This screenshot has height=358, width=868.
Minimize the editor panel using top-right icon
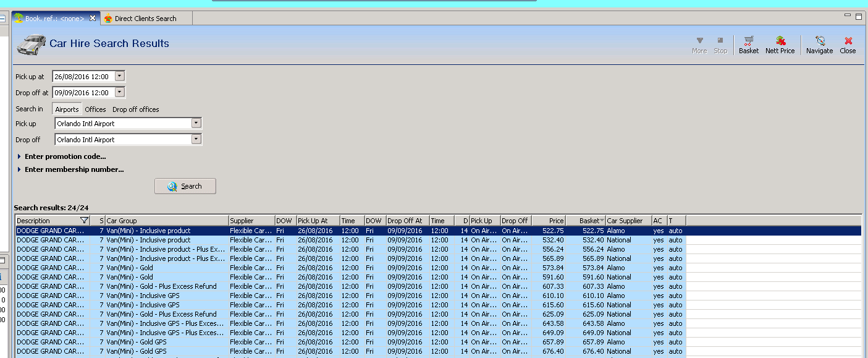(848, 16)
